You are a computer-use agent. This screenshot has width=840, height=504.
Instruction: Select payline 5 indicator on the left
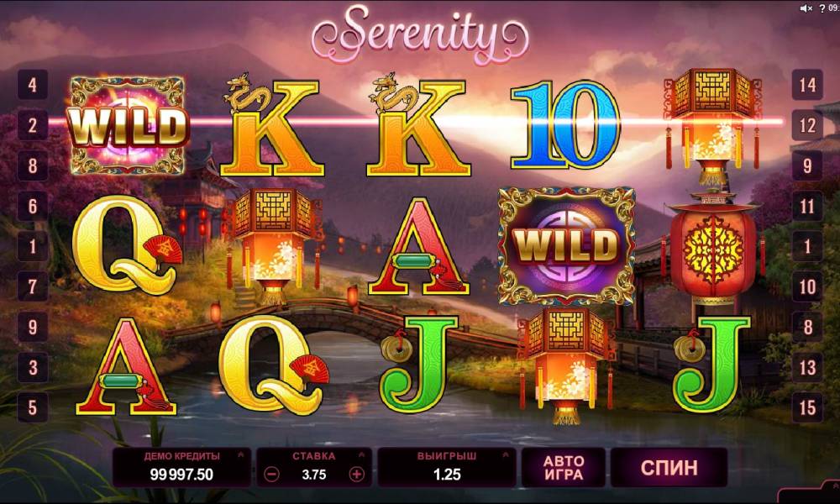pyautogui.click(x=33, y=407)
